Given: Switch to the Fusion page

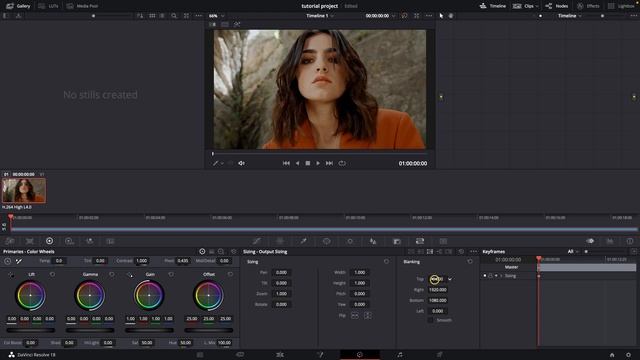Looking at the screenshot, I should tap(320, 355).
